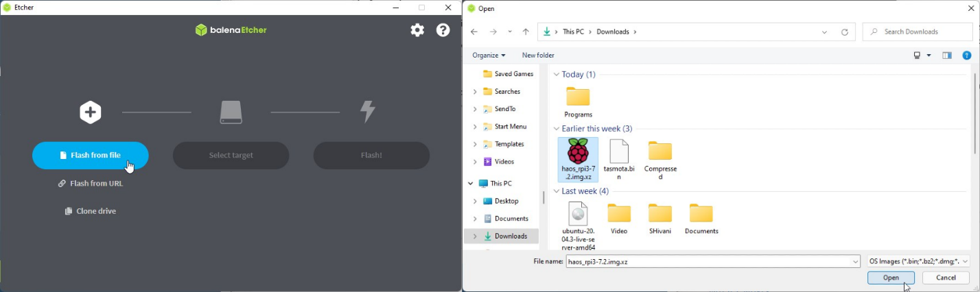This screenshot has height=292, width=980.
Task: Expand the Searches tree node
Action: (x=475, y=92)
